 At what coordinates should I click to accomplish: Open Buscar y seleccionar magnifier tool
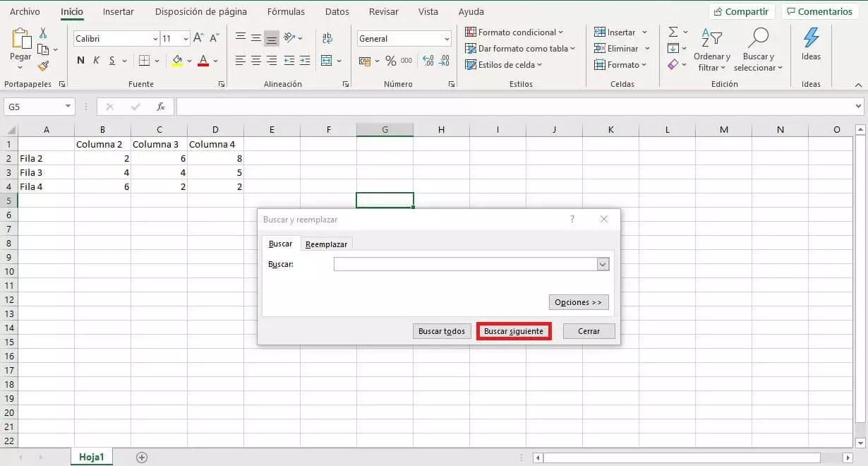758,39
